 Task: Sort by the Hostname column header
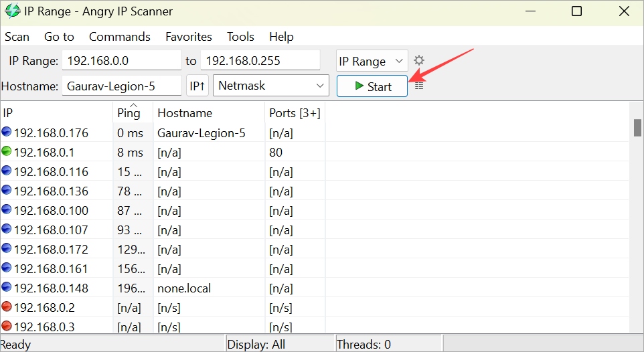[x=209, y=112]
